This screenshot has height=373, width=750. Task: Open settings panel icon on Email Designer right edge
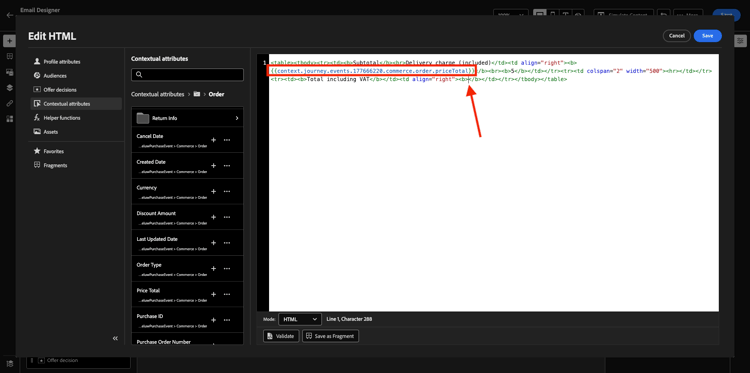click(740, 41)
